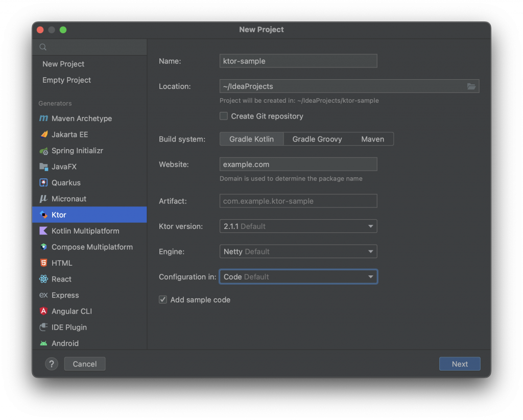The width and height of the screenshot is (523, 420).
Task: Enable Create Git repository checkbox
Action: click(224, 116)
